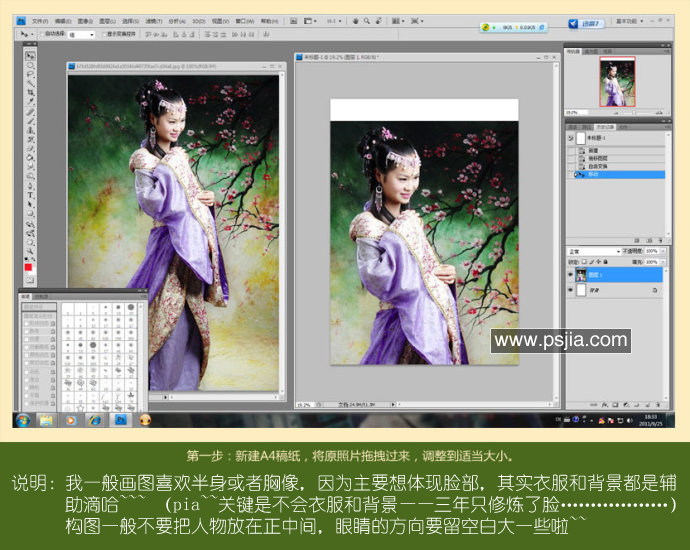Select the Pen tool

[x=30, y=186]
